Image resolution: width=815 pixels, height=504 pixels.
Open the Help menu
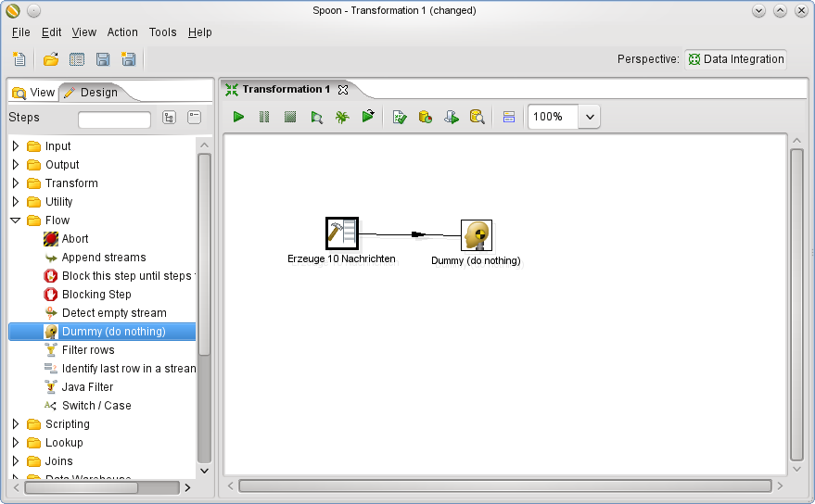(199, 32)
